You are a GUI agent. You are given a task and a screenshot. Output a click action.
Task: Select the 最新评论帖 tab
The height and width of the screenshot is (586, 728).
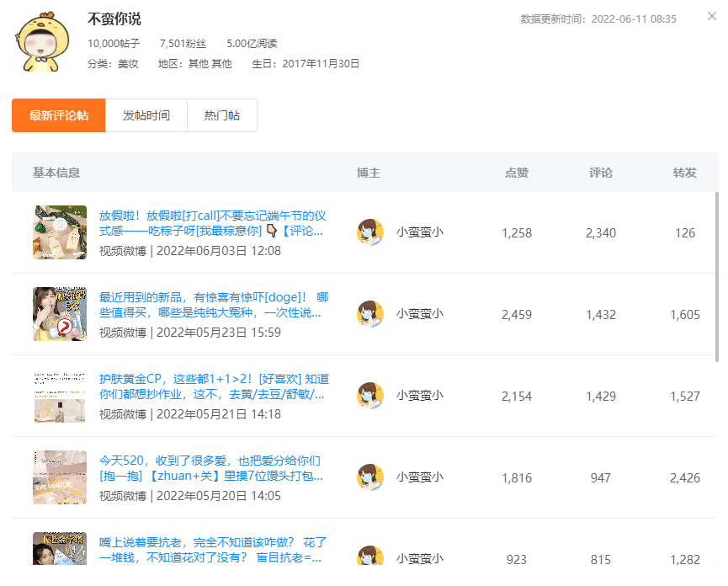[x=57, y=115]
